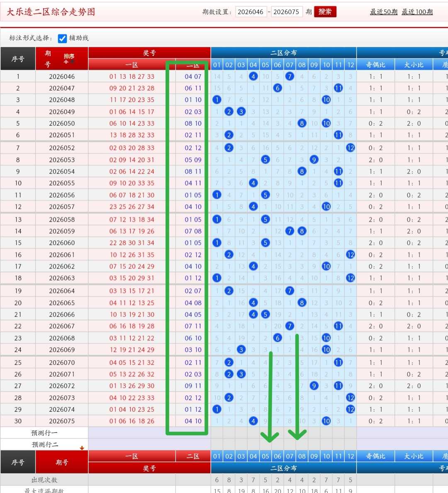Click the 序号 column header at top
Image resolution: width=448 pixels, height=493 pixels.
click(18, 59)
